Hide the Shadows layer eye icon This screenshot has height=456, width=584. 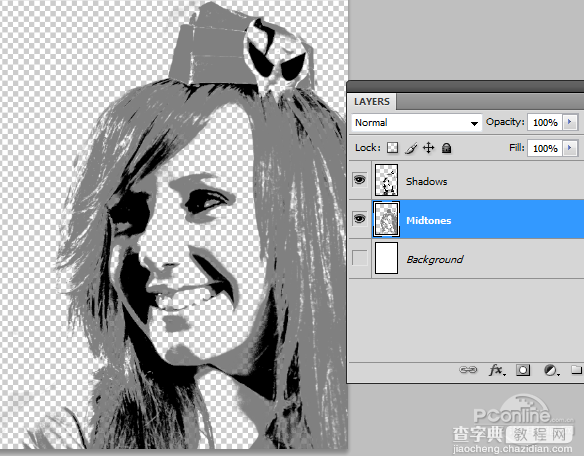(359, 180)
